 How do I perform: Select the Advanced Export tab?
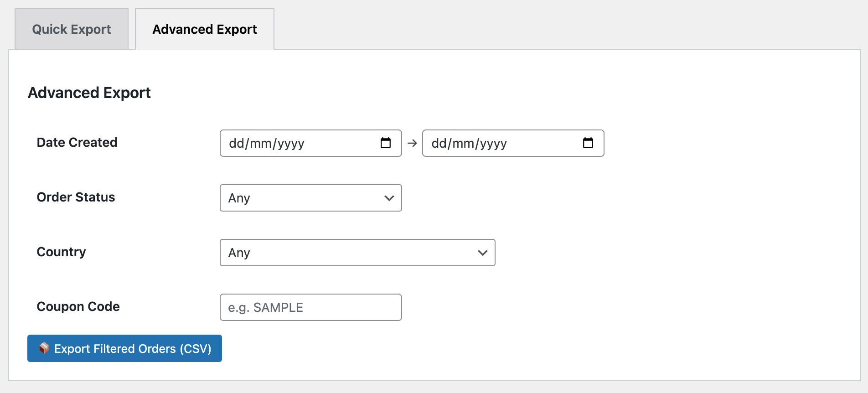click(205, 29)
